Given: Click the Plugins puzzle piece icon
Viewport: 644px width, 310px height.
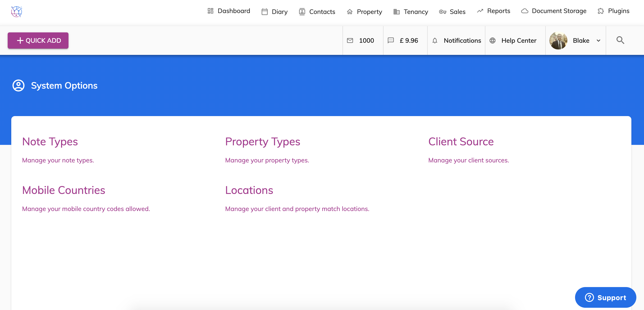Looking at the screenshot, I should coord(601,11).
